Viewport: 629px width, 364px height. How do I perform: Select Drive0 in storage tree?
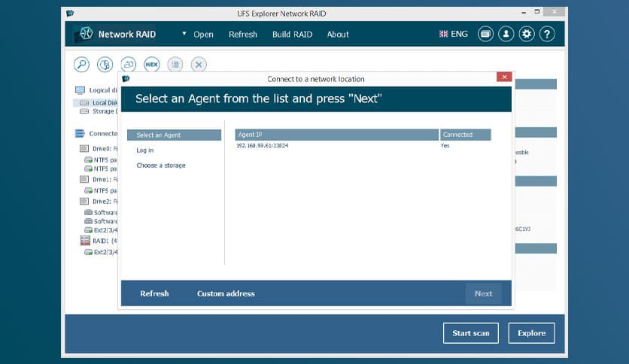99,149
